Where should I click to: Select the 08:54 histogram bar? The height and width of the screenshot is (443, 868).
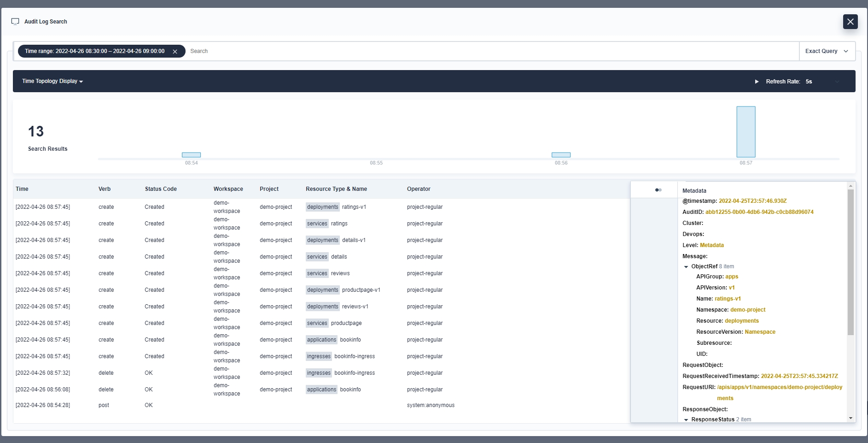pos(191,155)
